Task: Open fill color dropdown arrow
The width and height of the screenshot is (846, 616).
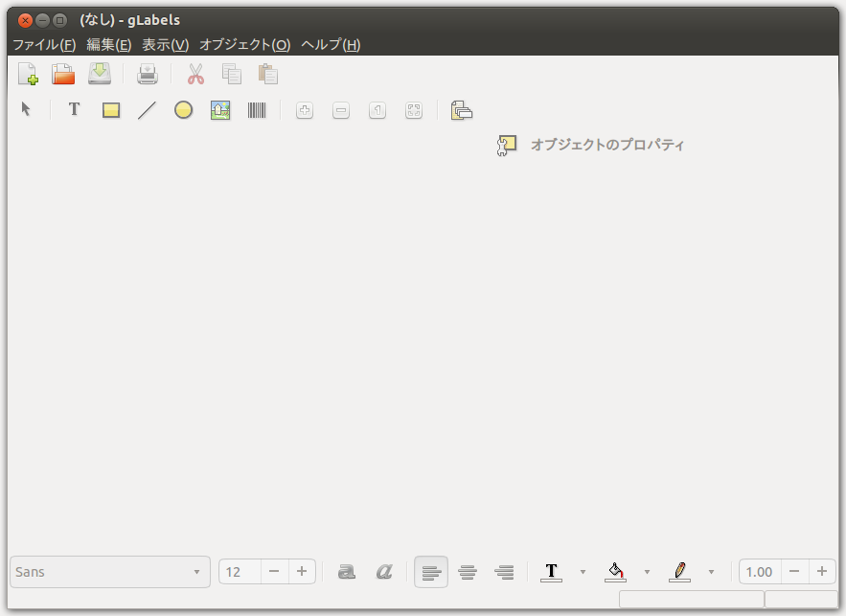Action: pos(647,572)
